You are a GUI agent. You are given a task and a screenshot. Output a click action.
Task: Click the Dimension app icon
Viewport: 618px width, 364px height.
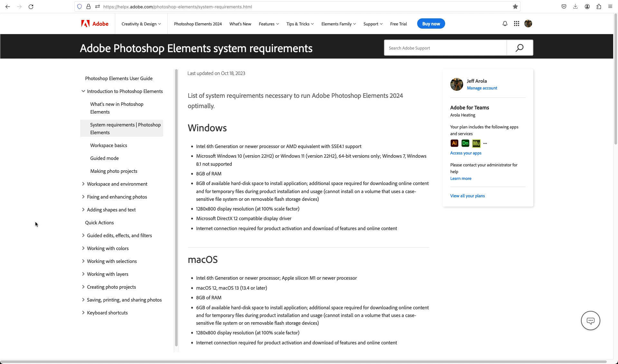pyautogui.click(x=465, y=143)
